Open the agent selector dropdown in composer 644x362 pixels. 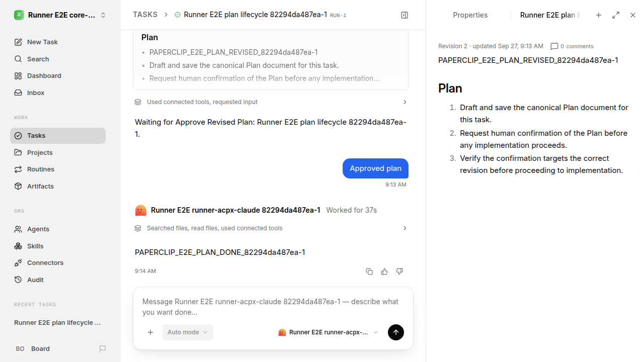click(328, 332)
